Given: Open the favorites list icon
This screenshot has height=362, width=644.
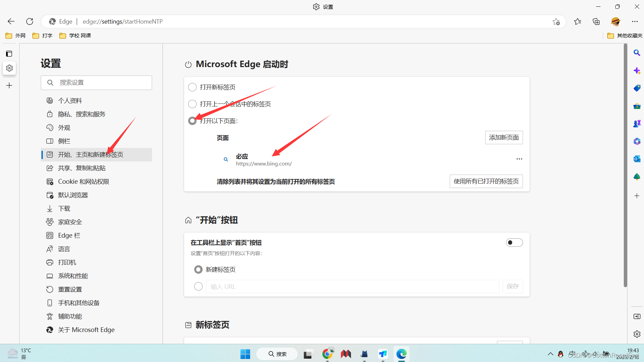Looking at the screenshot, I should click(578, 22).
